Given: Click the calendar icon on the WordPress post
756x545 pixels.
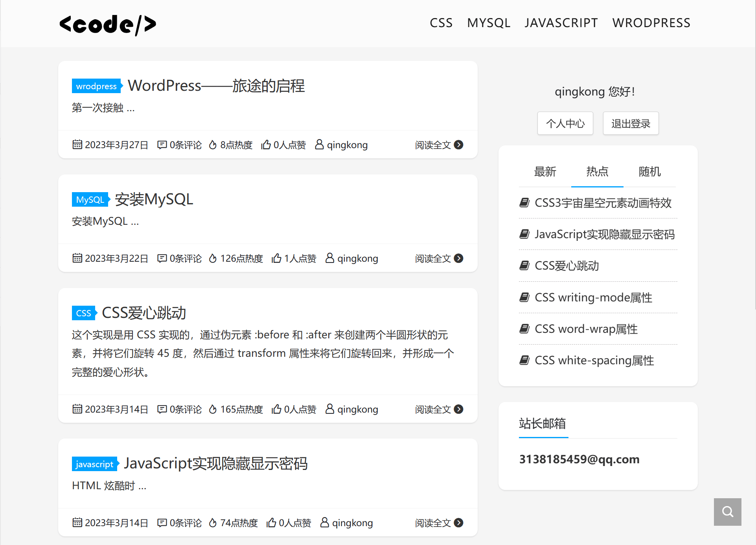Looking at the screenshot, I should pyautogui.click(x=77, y=145).
